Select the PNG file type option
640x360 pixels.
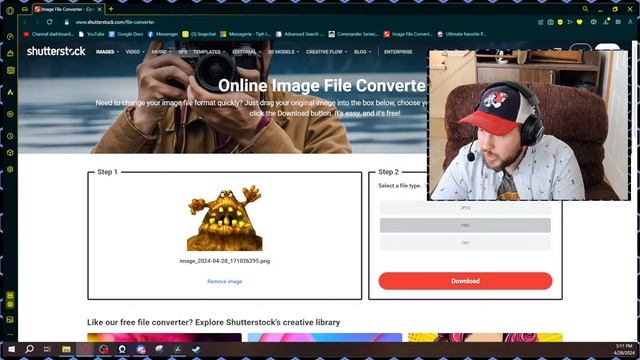tap(465, 225)
